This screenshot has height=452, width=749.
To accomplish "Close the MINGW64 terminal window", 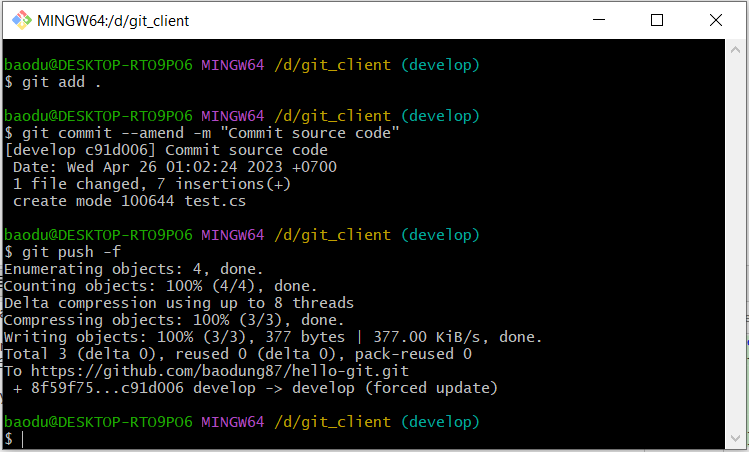I will pos(716,20).
